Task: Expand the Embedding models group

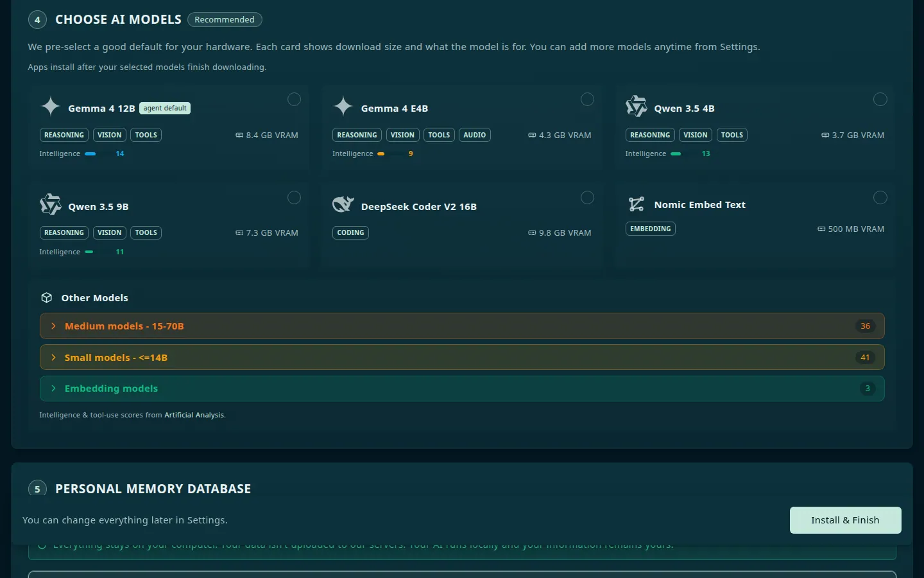Action: tap(462, 389)
